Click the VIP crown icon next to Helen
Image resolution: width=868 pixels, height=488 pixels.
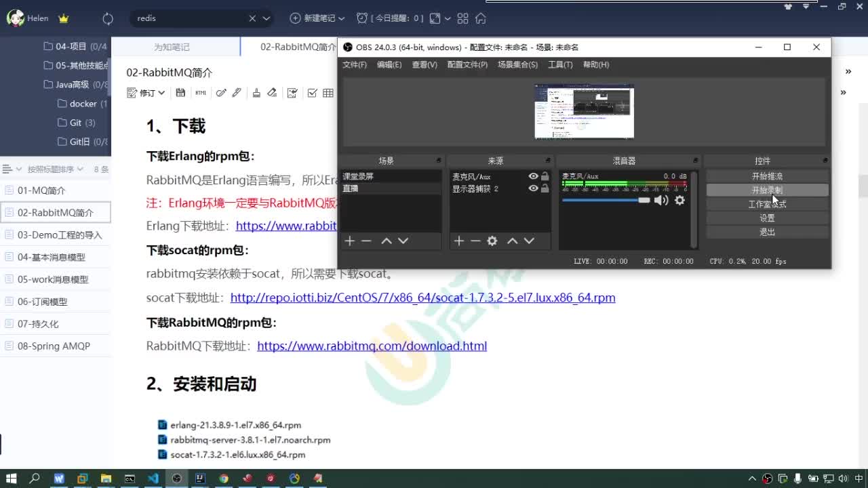[64, 18]
